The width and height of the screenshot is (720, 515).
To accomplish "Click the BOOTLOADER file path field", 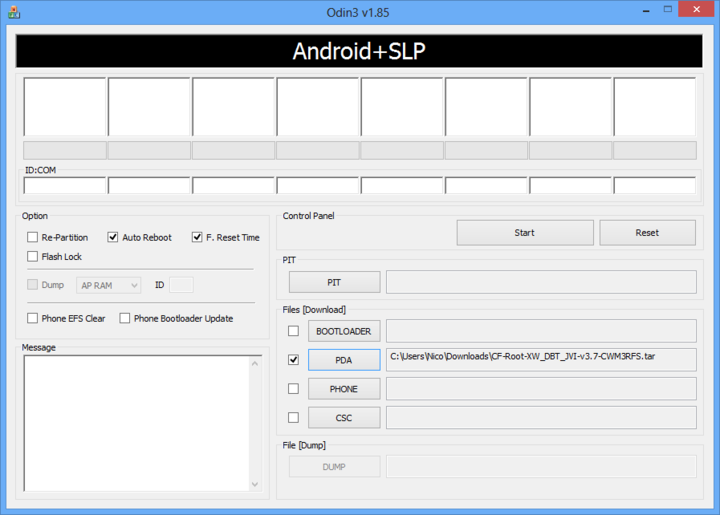I will pyautogui.click(x=541, y=331).
